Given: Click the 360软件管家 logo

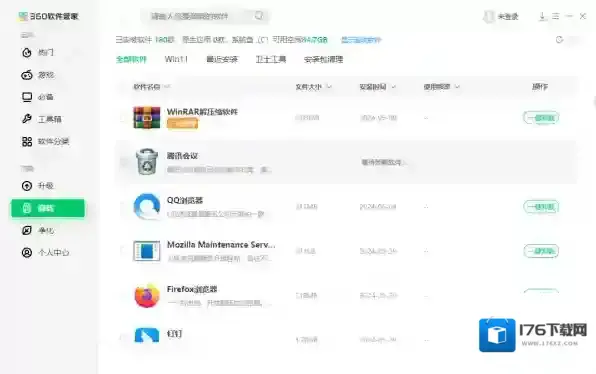Looking at the screenshot, I should (48, 16).
